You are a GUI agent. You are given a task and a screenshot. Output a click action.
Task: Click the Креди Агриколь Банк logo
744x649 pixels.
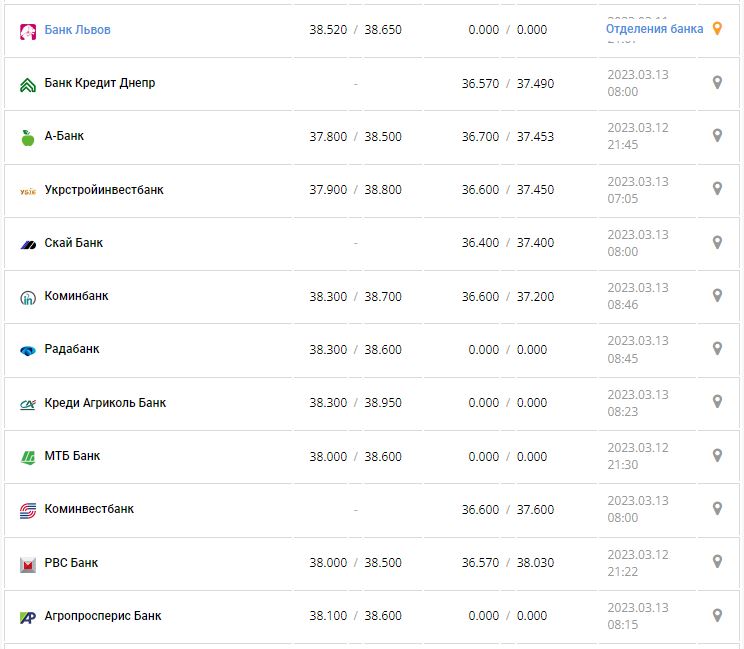[28, 404]
